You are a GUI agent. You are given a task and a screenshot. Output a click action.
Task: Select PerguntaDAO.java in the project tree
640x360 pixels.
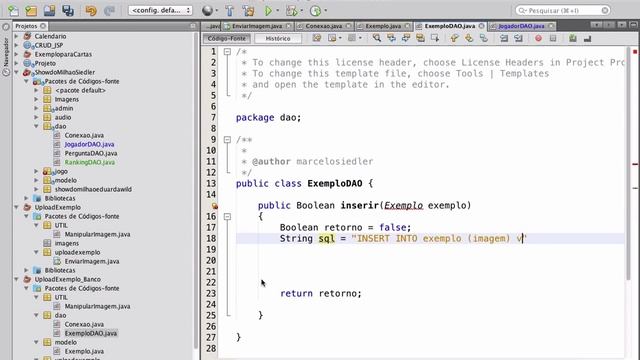pos(91,153)
